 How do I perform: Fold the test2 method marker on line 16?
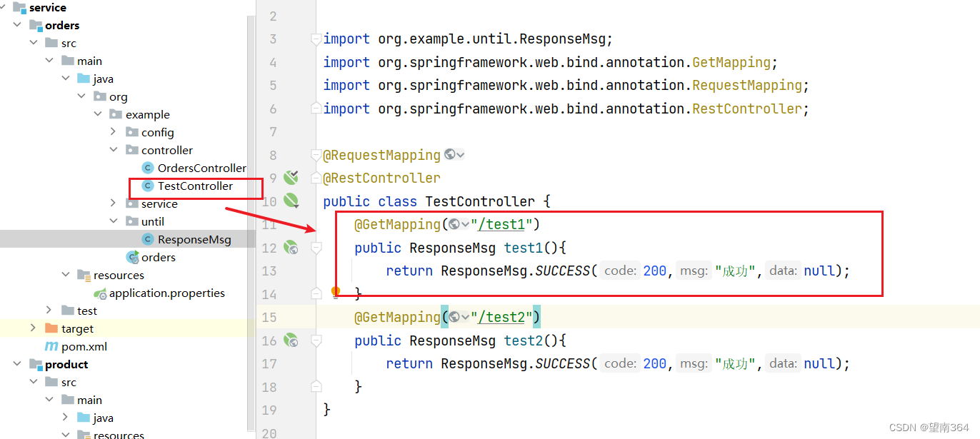click(316, 340)
